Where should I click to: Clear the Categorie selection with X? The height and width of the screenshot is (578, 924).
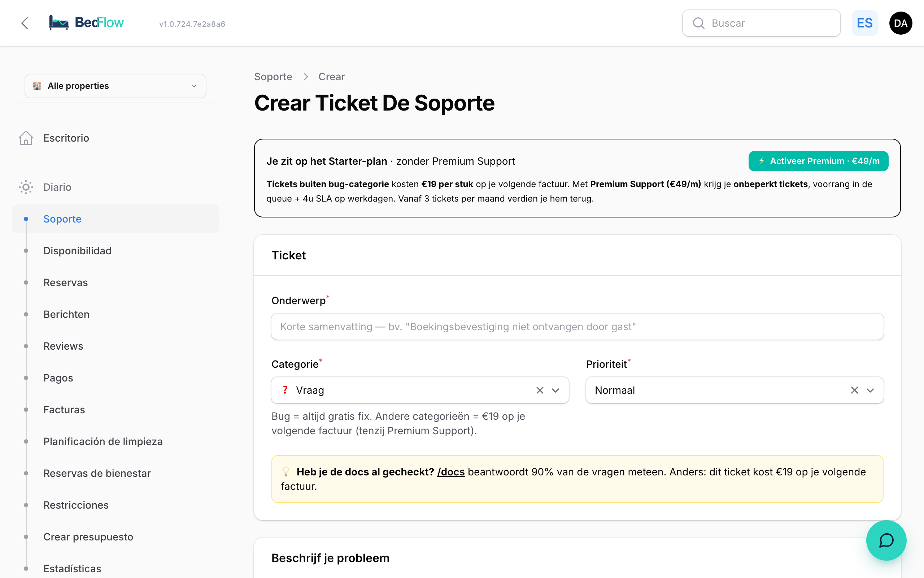click(x=540, y=390)
